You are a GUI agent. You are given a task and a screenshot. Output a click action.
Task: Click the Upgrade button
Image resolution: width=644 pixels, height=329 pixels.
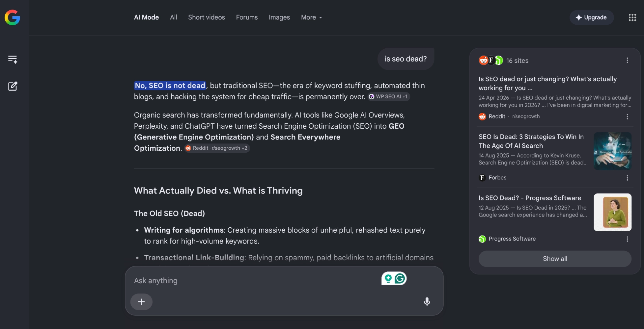click(592, 17)
